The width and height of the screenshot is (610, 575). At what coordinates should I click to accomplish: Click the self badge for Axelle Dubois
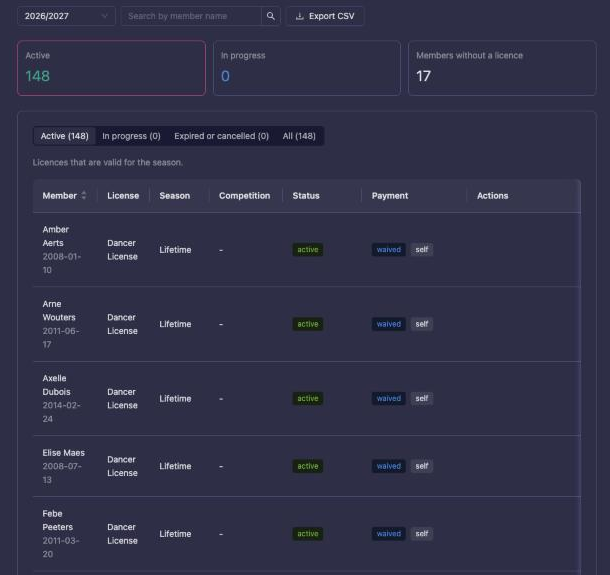422,398
